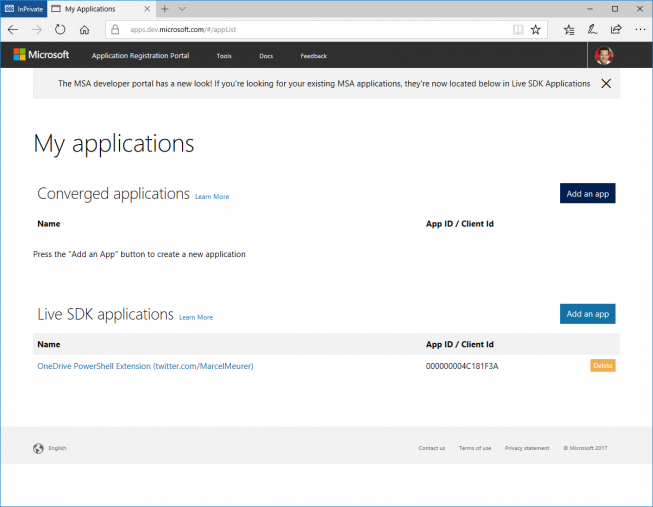Open the Feedback menu item
653x507 pixels.
click(314, 56)
